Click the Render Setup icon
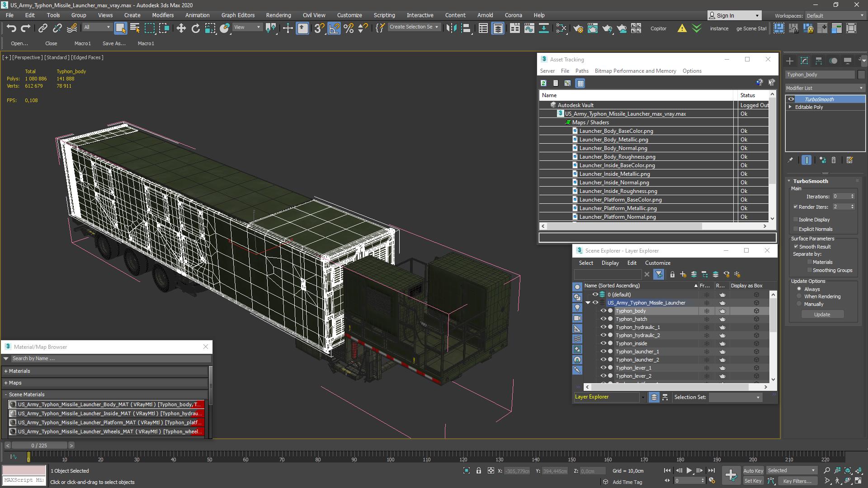 pyautogui.click(x=578, y=28)
